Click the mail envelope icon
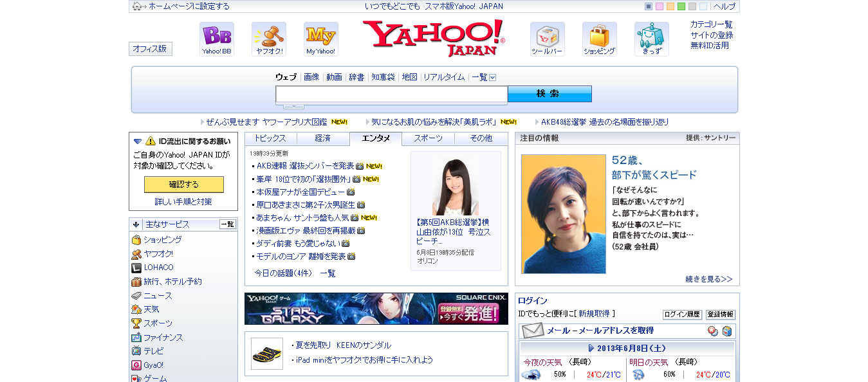The height and width of the screenshot is (382, 868). click(x=533, y=331)
